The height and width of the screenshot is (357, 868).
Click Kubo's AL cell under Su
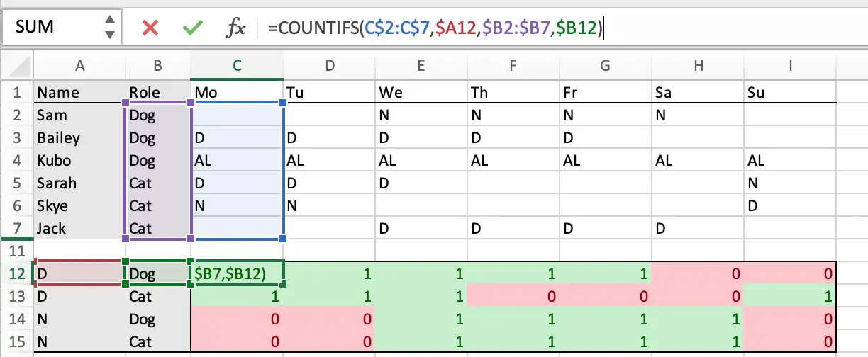(790, 160)
